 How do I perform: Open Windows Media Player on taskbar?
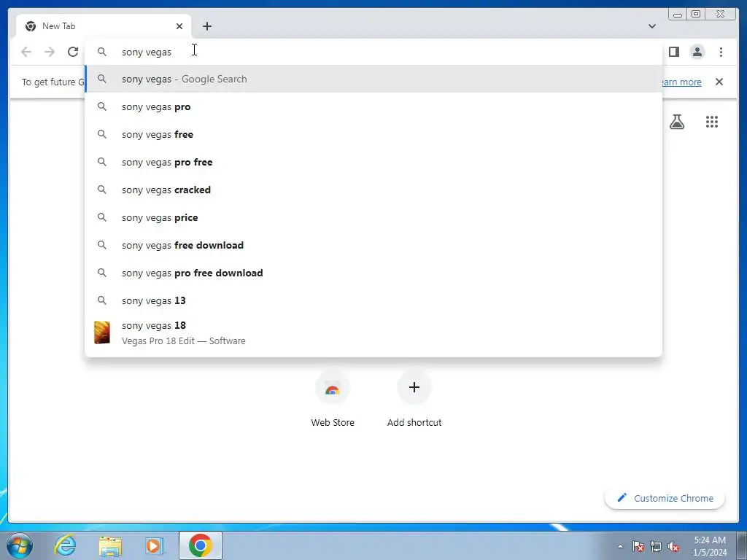pyautogui.click(x=155, y=545)
